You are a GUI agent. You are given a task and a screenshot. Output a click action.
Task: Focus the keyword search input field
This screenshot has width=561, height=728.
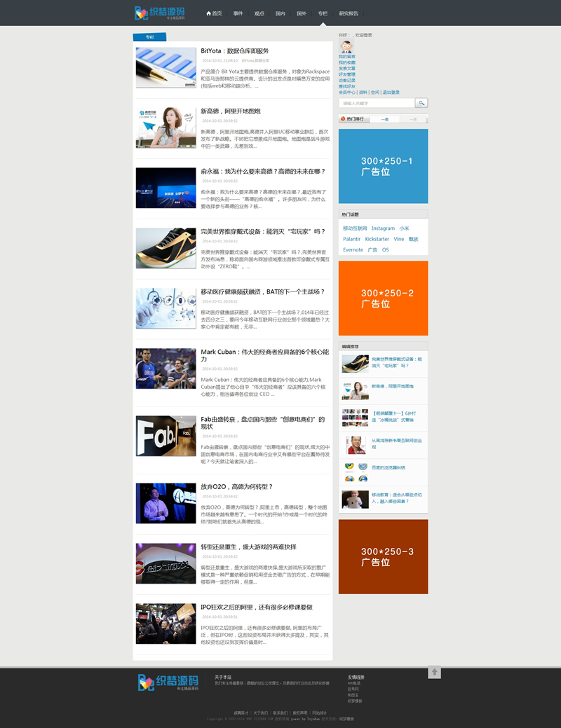click(377, 103)
